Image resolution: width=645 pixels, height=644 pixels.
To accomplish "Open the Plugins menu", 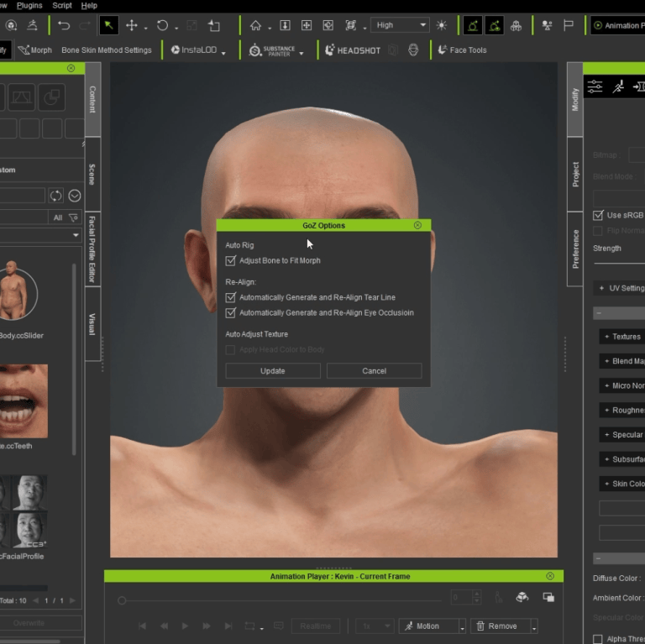I will [29, 5].
